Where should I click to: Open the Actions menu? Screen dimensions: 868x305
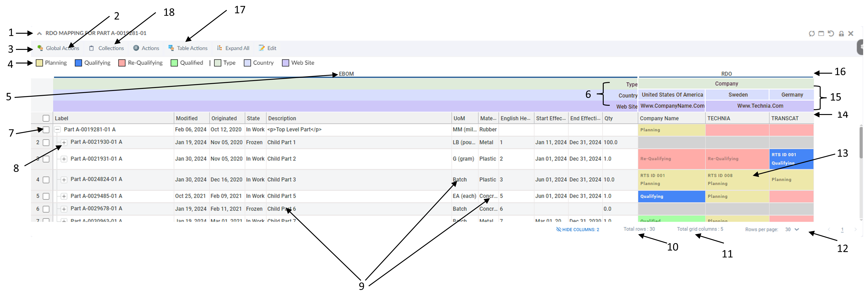[146, 48]
